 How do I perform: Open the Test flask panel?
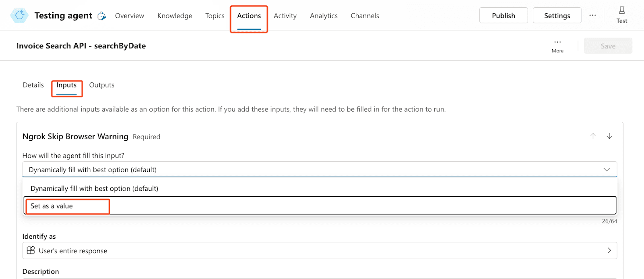[621, 15]
